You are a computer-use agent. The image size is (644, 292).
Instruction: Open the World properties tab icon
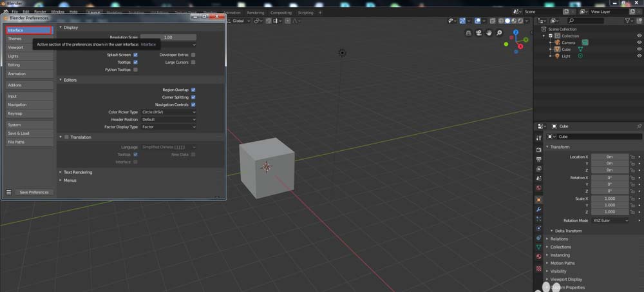pos(539,188)
